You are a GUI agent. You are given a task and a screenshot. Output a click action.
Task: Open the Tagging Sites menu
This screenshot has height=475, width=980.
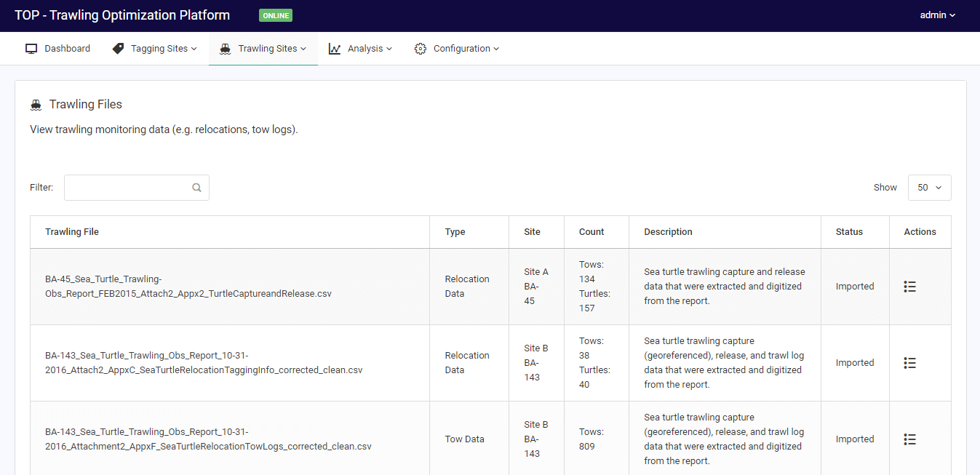(154, 49)
